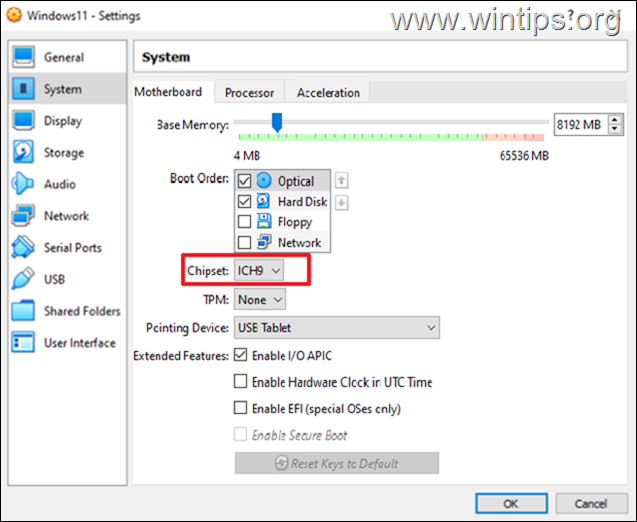Enable Hardware Clock in UTC Time
Image resolution: width=637 pixels, height=522 pixels.
coord(240,381)
